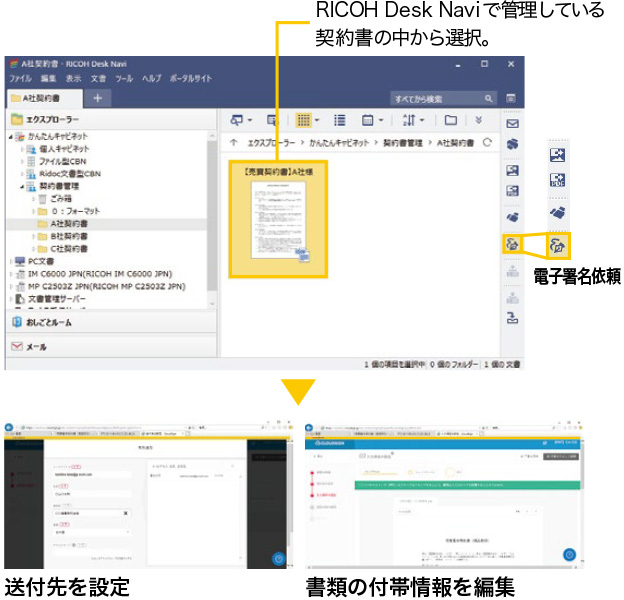Add a new tab with plus button
The height and width of the screenshot is (600, 624).
[x=97, y=98]
